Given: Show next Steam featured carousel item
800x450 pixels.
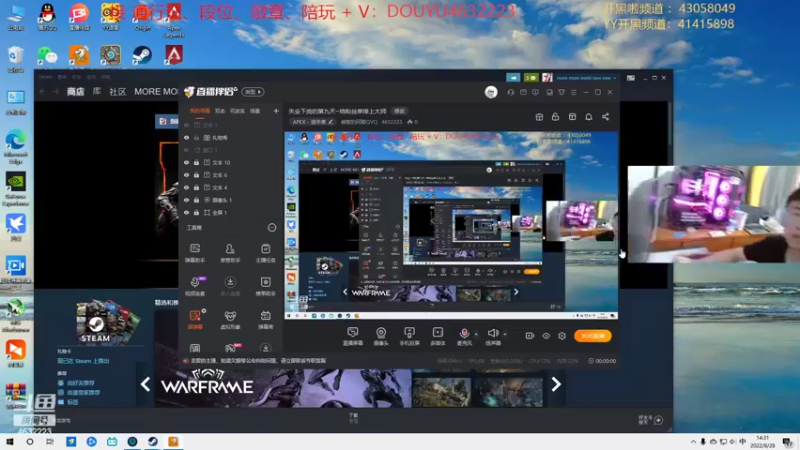Looking at the screenshot, I should tap(556, 384).
